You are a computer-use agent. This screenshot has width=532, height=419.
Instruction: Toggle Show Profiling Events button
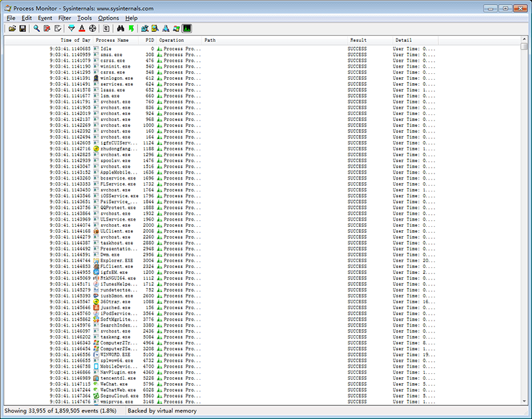[x=188, y=29]
